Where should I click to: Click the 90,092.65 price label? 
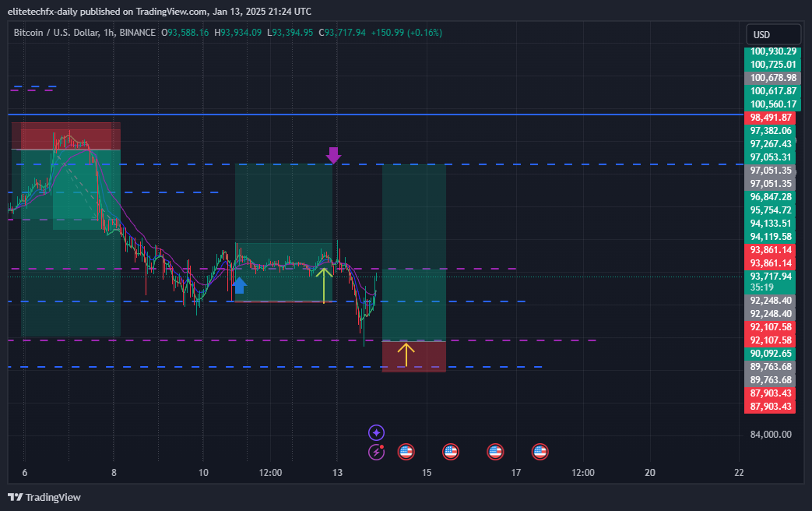tap(770, 354)
